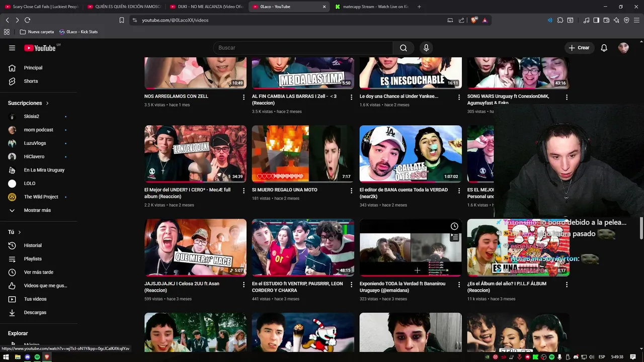This screenshot has width=644, height=362.
Task: Click the page vertical scrollbar thumb
Action: [641, 229]
